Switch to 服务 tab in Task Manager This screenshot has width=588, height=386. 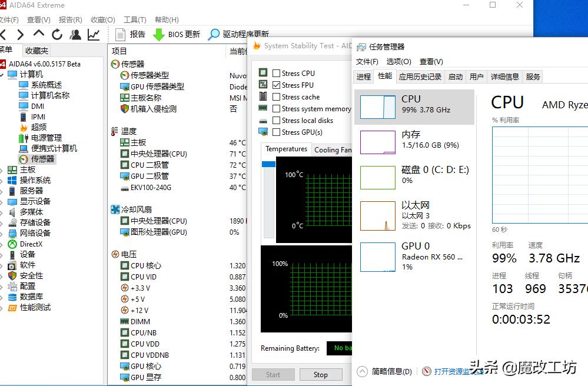click(533, 77)
